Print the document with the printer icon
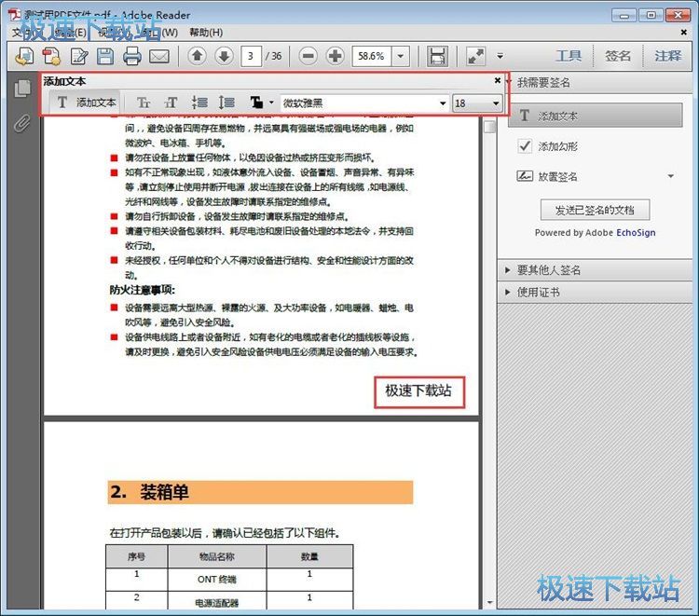This screenshot has width=699, height=616. coord(132,56)
